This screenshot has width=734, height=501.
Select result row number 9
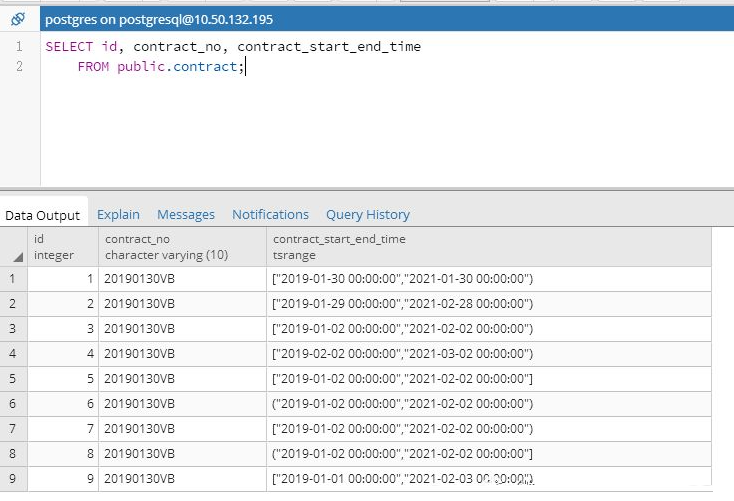[x=14, y=479]
